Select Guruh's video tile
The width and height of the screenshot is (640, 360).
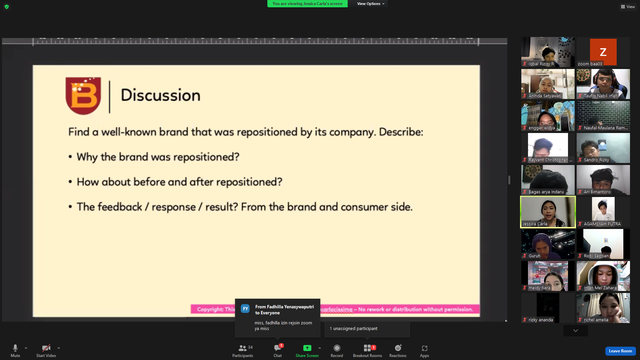tap(548, 244)
